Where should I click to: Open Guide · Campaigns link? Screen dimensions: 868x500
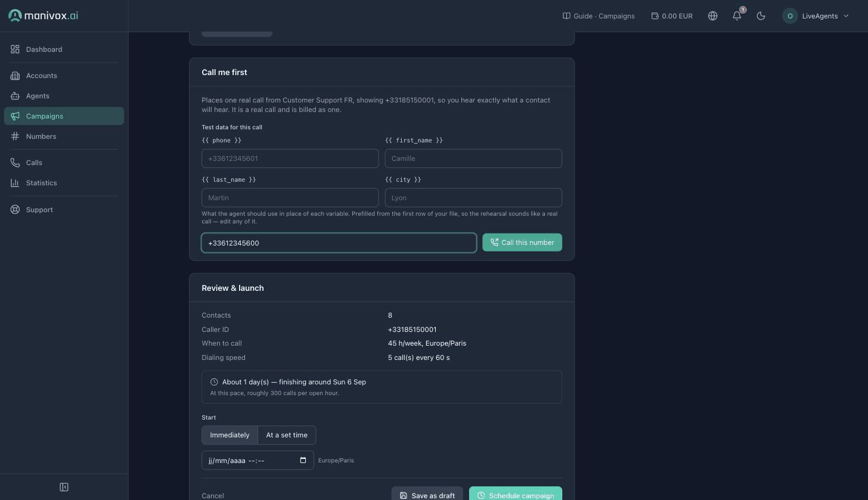tap(599, 16)
